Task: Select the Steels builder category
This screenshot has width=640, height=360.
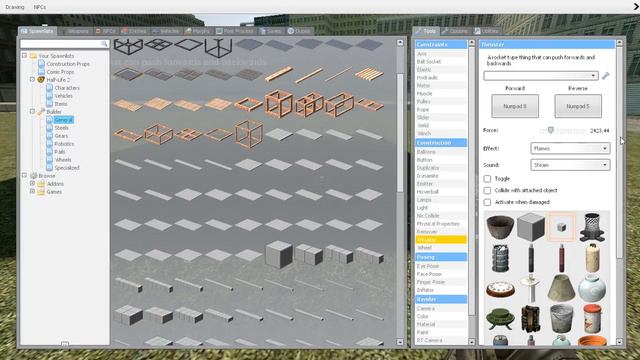Action: click(x=61, y=128)
